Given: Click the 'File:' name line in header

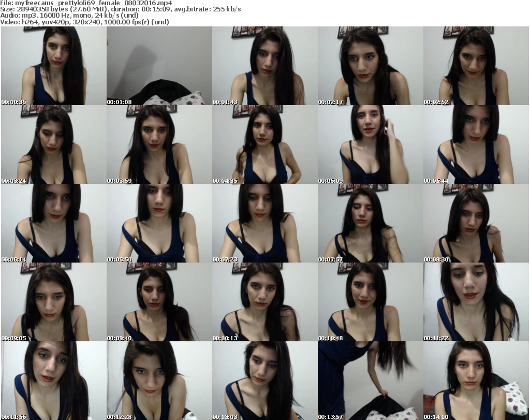Looking at the screenshot, I should coord(86,3).
